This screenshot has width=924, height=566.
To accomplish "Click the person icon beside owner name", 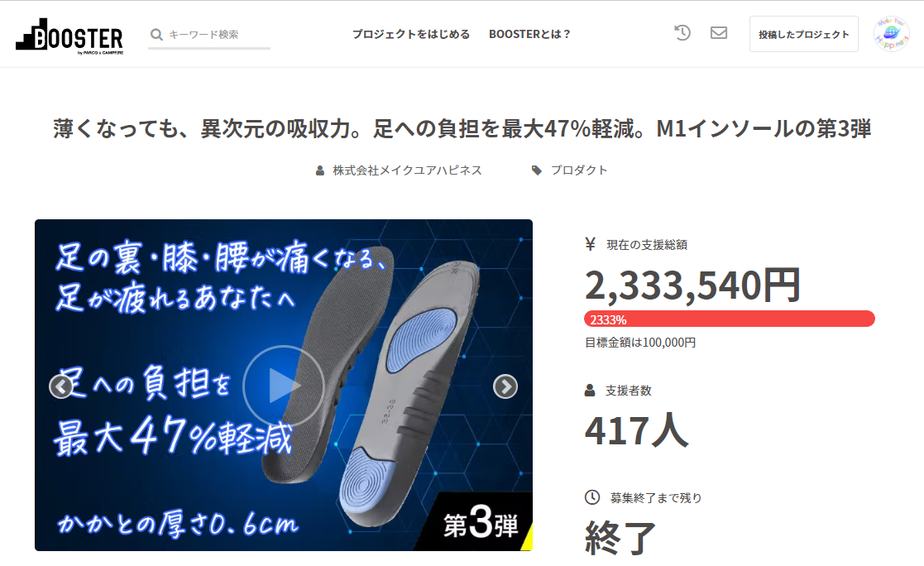I will pos(320,170).
